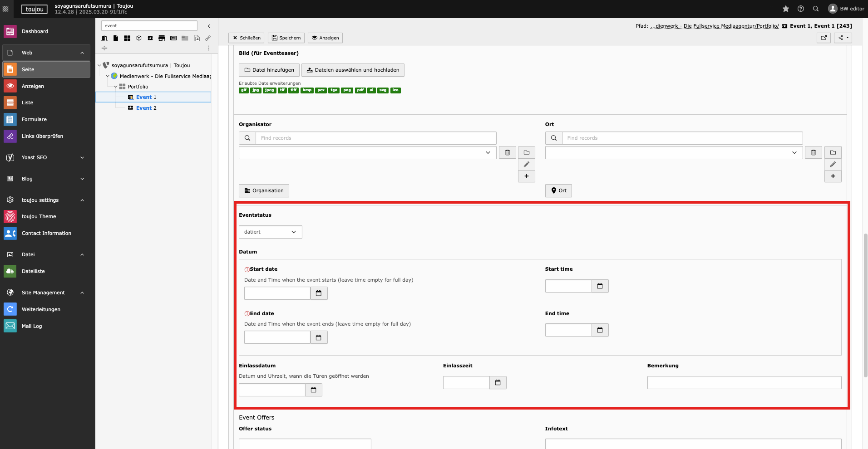
Task: Open the help question mark icon
Action: pos(801,9)
